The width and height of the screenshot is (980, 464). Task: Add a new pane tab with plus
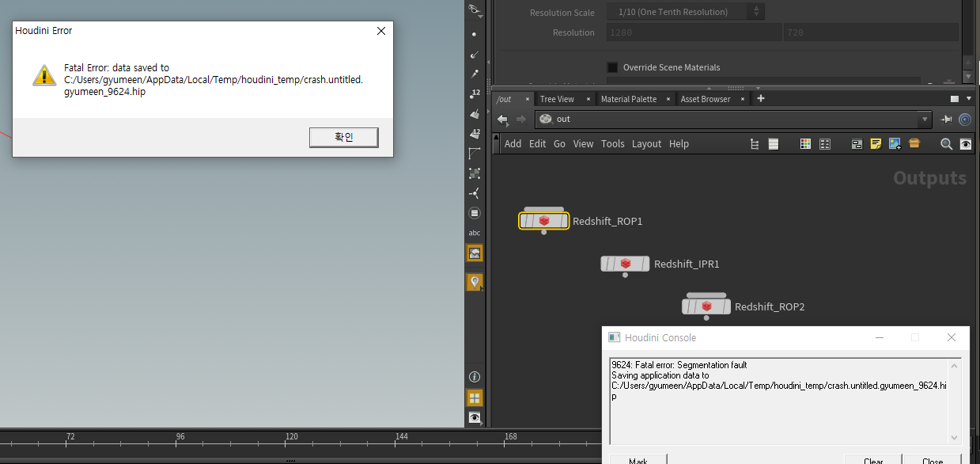761,98
